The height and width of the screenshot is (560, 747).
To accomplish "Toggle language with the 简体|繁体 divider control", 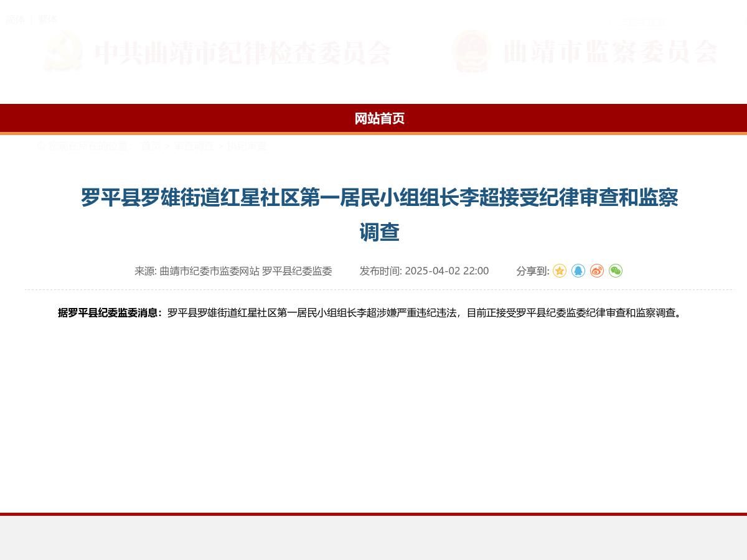I will (x=31, y=19).
